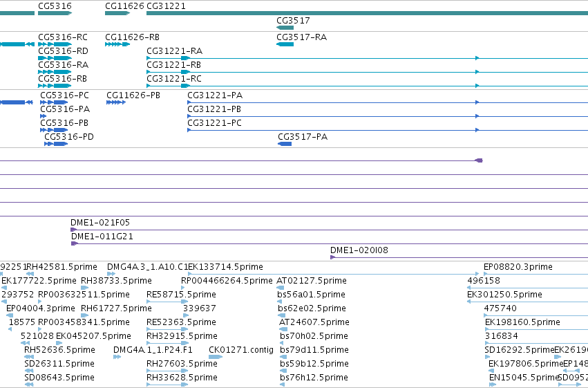Click the CG11626 gene label
Viewport: 588px width, 388px height.
click(124, 6)
